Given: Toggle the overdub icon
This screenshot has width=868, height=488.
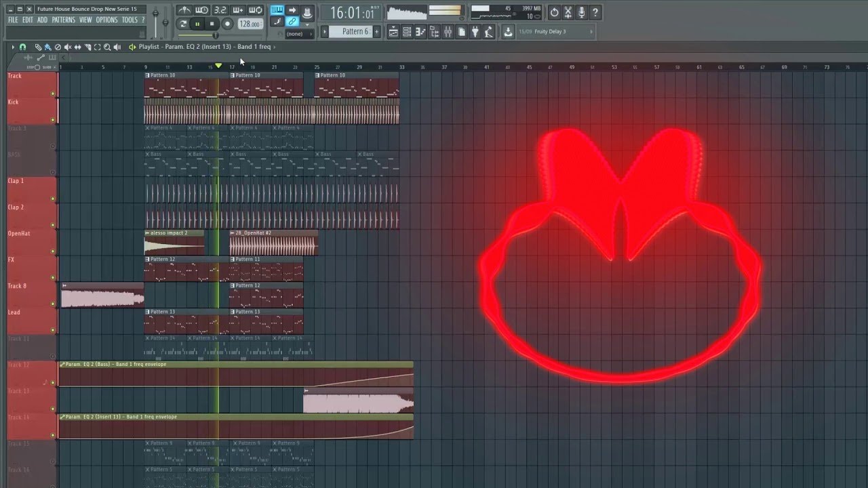Looking at the screenshot, I should click(x=237, y=10).
